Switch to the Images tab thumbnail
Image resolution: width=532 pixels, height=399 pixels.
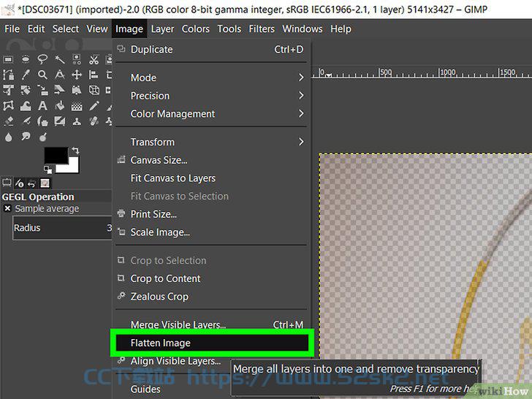tap(45, 183)
